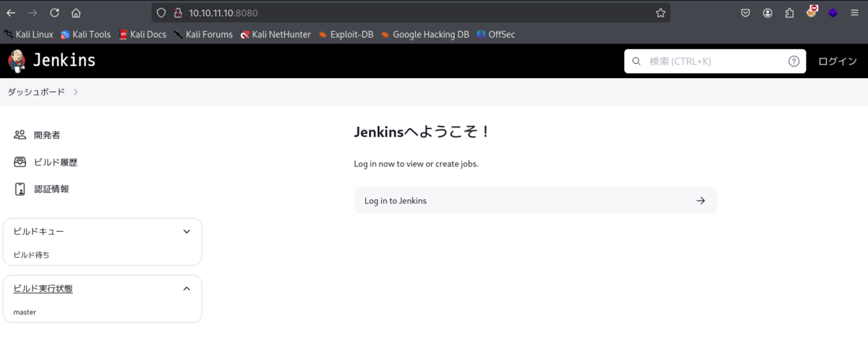
Task: Click the 開発者 people icon
Action: click(x=20, y=135)
